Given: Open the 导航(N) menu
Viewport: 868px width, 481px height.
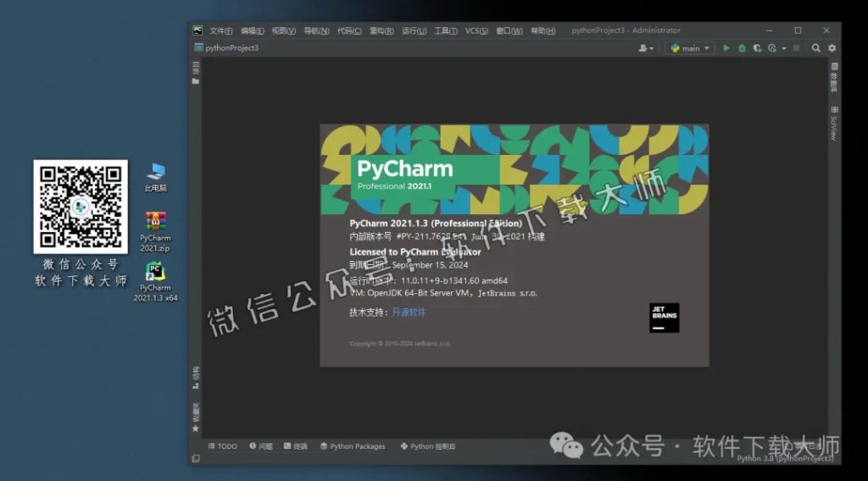Looking at the screenshot, I should (x=317, y=31).
